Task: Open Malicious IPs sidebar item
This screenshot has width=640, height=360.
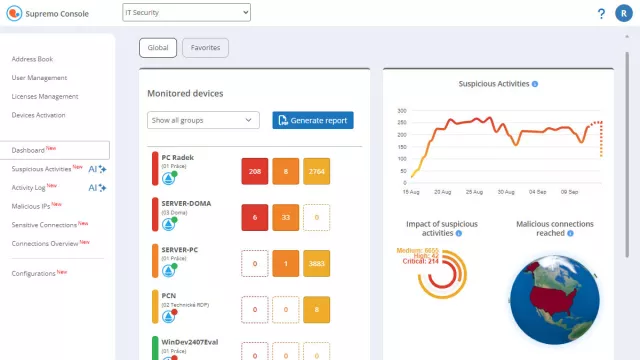Action: pyautogui.click(x=31, y=206)
